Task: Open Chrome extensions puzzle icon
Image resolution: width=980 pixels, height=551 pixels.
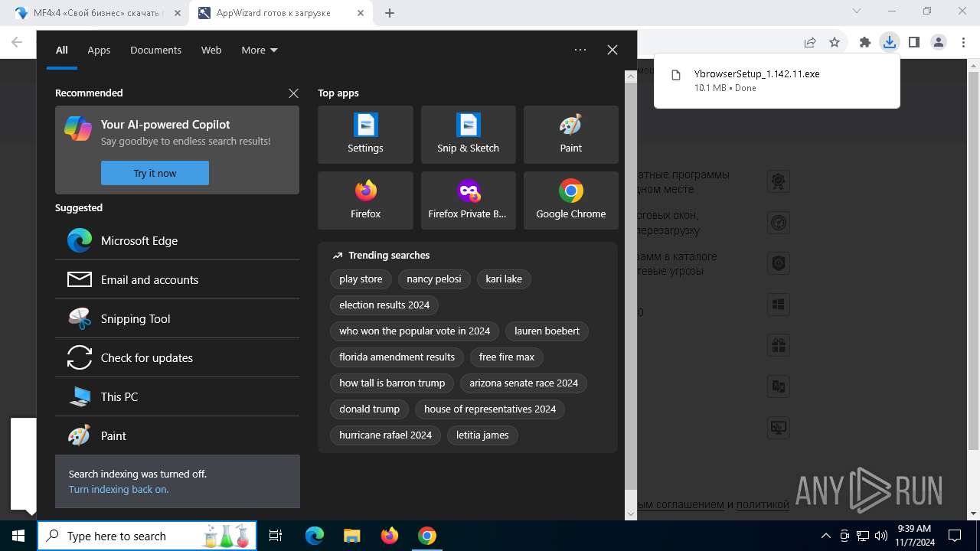Action: pos(865,43)
